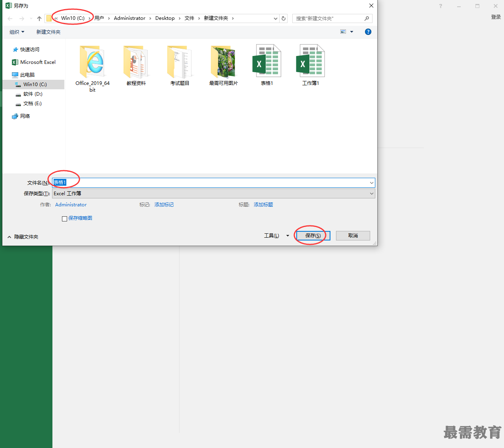Click the search magnifier icon
Screen dimensions: 504x448
click(367, 19)
